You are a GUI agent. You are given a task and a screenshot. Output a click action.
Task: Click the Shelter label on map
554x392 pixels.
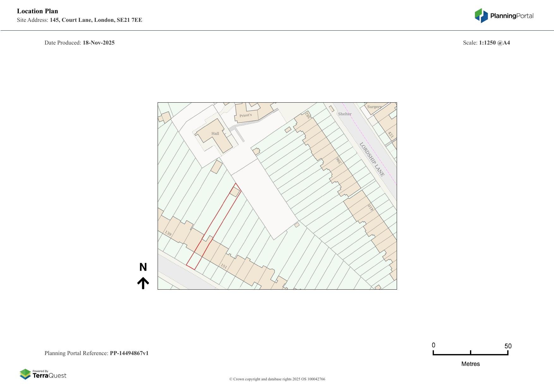[x=345, y=114]
